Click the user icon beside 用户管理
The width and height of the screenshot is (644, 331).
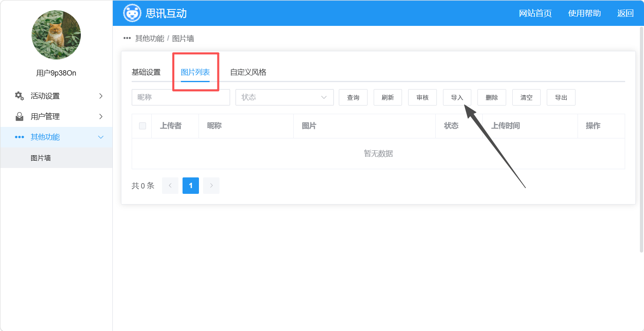point(19,117)
